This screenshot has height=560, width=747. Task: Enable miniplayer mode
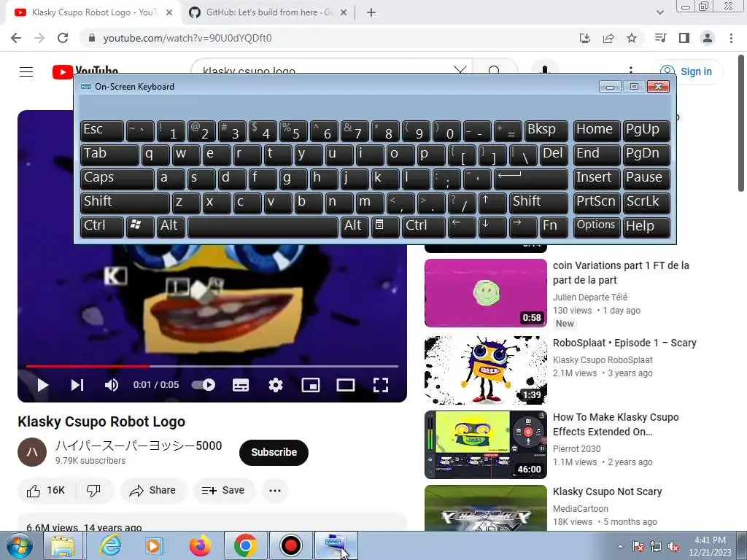tap(311, 385)
